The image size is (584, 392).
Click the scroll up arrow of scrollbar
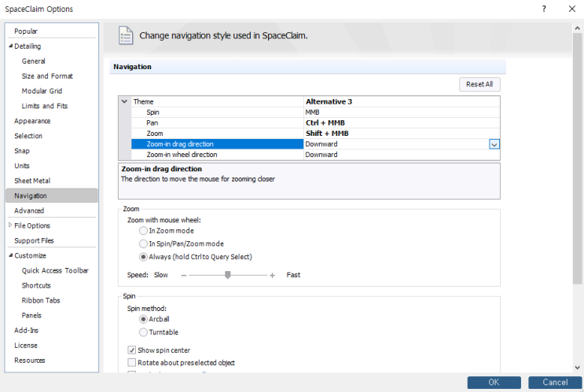(577, 28)
